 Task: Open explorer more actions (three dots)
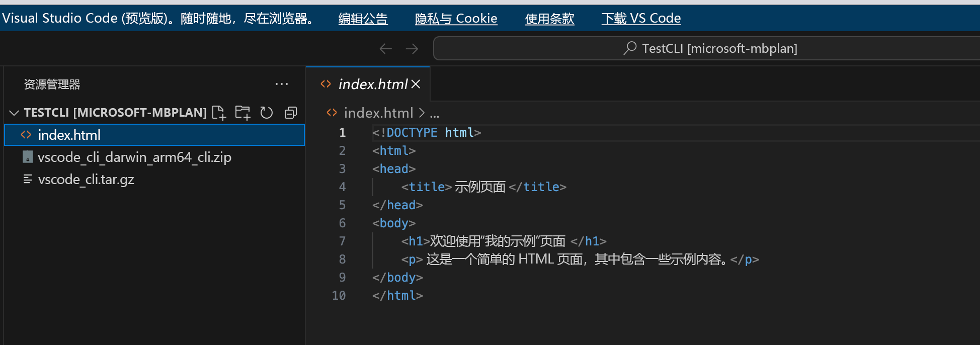coord(282,84)
